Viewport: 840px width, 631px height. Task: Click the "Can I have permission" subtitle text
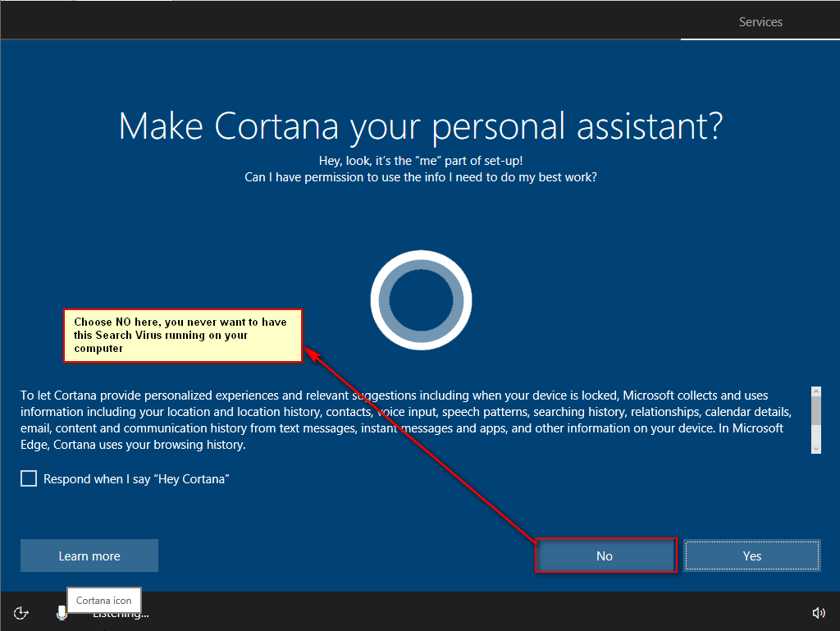(x=421, y=177)
